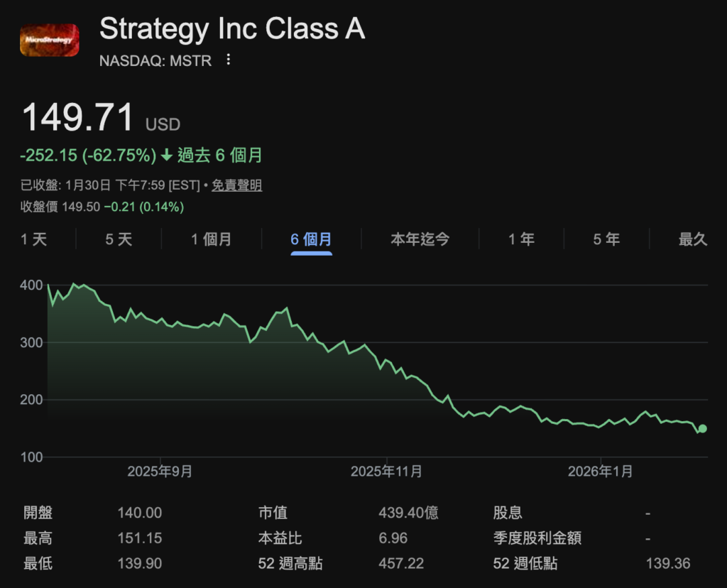The height and width of the screenshot is (588, 727).
Task: Click the 2025年9月 axis label
Action: pos(160,472)
